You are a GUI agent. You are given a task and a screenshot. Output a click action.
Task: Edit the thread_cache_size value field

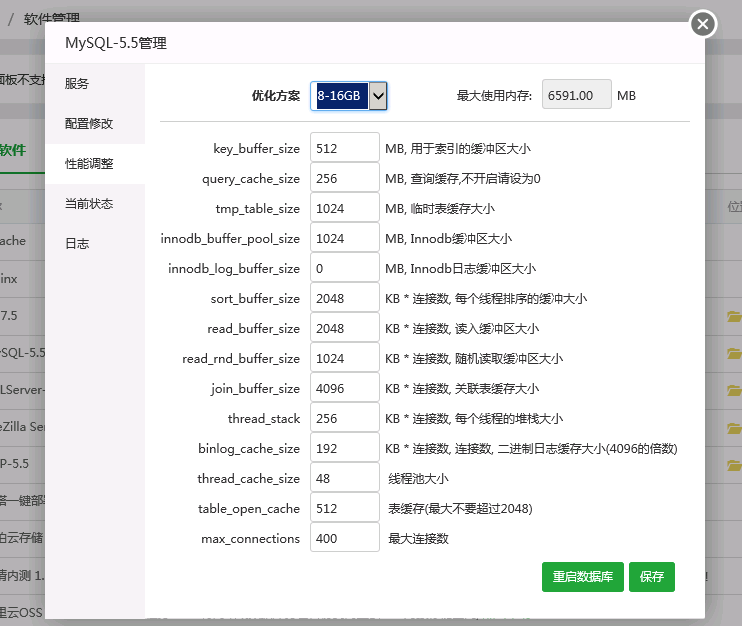[344, 478]
